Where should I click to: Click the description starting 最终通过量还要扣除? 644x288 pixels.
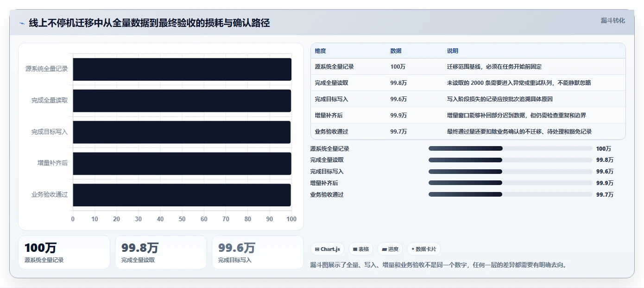tap(519, 132)
